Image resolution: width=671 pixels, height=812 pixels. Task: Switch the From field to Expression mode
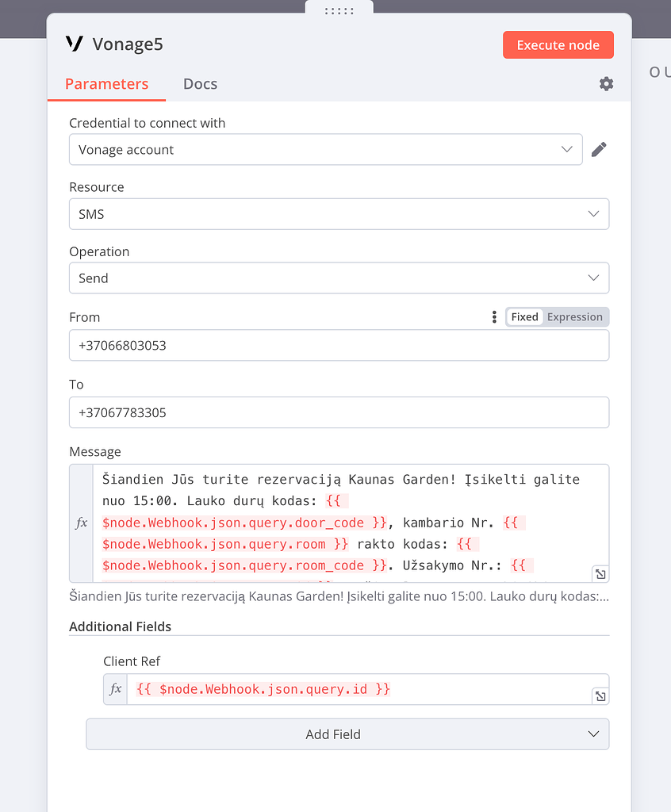574,316
